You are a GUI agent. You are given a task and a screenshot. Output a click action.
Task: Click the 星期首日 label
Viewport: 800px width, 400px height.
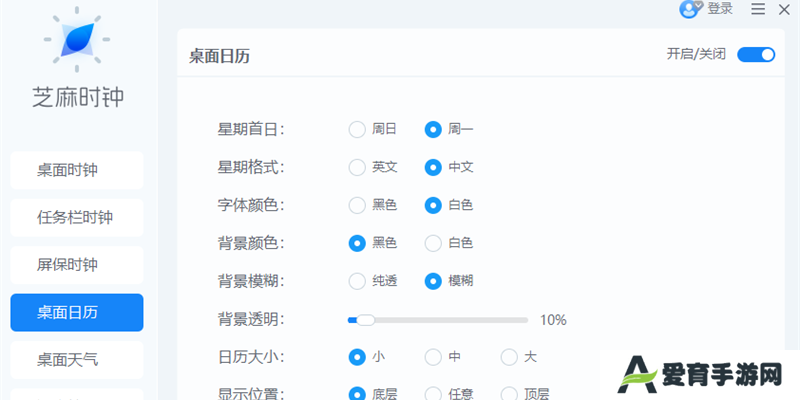coord(250,130)
